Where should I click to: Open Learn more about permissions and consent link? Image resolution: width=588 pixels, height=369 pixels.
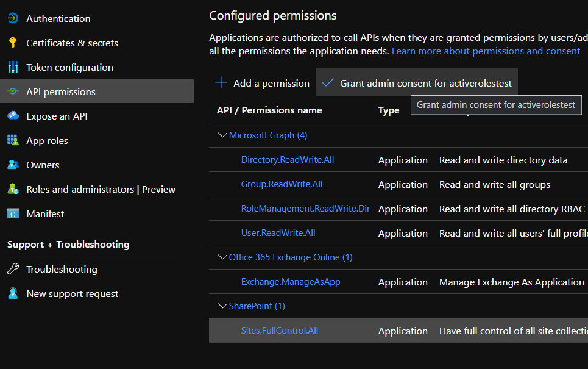point(486,51)
